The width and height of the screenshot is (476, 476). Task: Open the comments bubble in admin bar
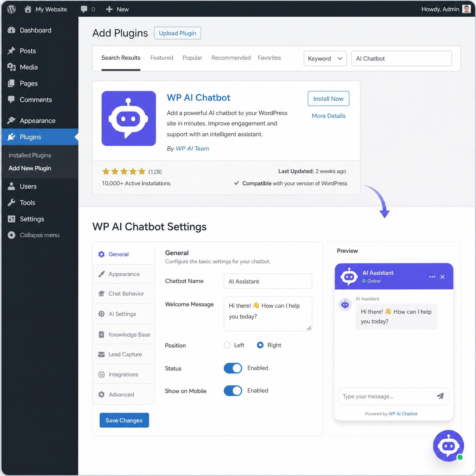84,9
